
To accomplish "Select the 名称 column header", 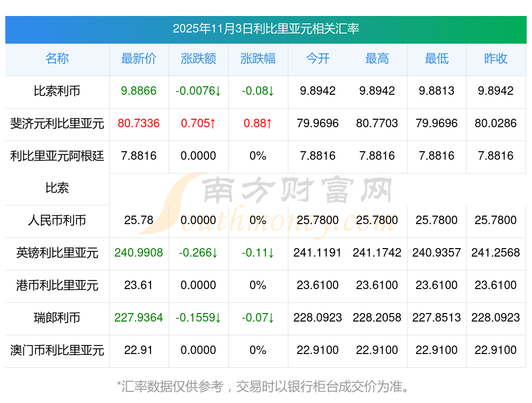I will 57,59.
